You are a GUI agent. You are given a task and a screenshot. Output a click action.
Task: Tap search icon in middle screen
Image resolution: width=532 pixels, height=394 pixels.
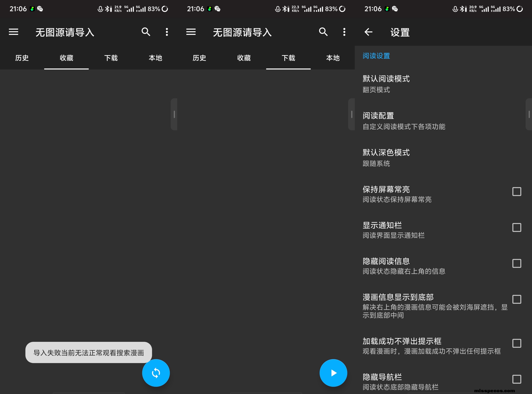point(323,32)
